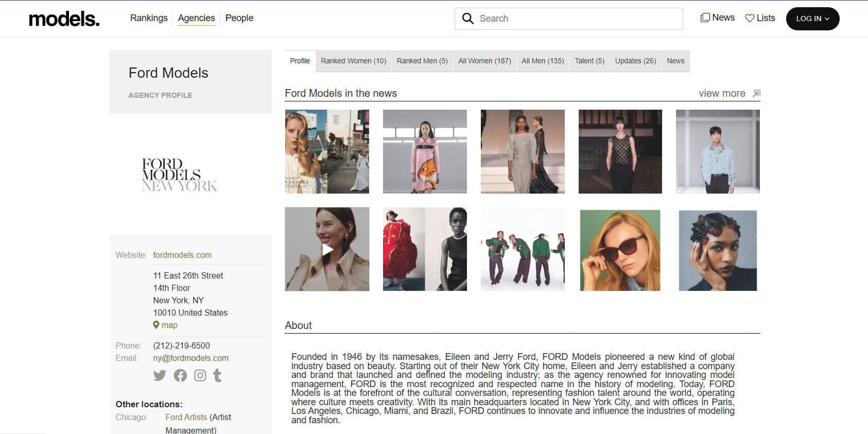The image size is (868, 434).
Task: Switch to the Profile tab
Action: pos(300,61)
